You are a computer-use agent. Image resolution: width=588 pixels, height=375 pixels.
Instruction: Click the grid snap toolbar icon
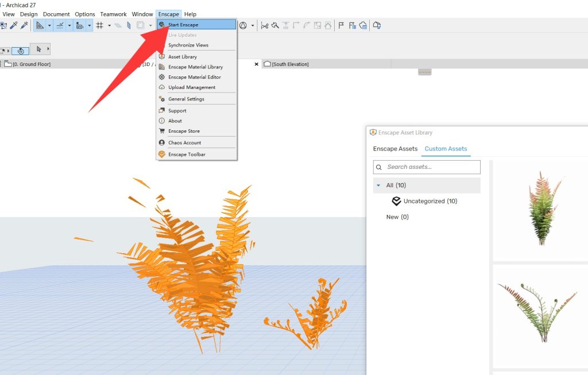(99, 25)
